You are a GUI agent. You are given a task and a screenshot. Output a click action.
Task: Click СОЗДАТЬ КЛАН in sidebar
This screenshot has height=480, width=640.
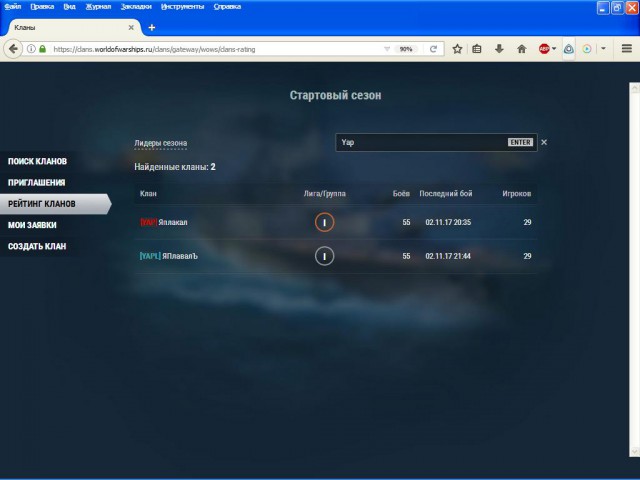pos(37,246)
